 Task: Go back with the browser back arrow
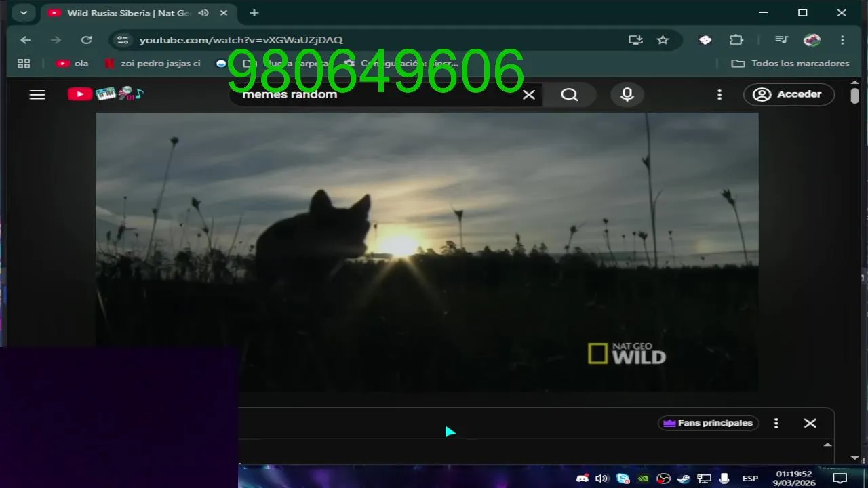tap(26, 40)
